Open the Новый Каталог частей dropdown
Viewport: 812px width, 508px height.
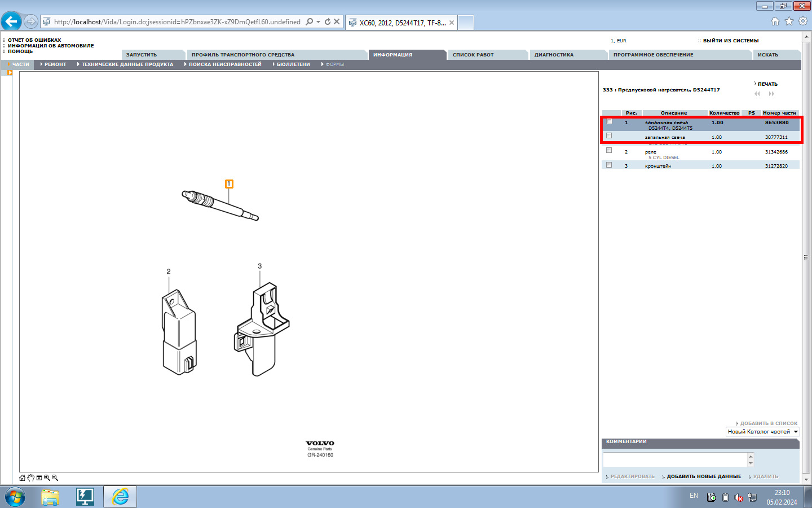coord(763,432)
